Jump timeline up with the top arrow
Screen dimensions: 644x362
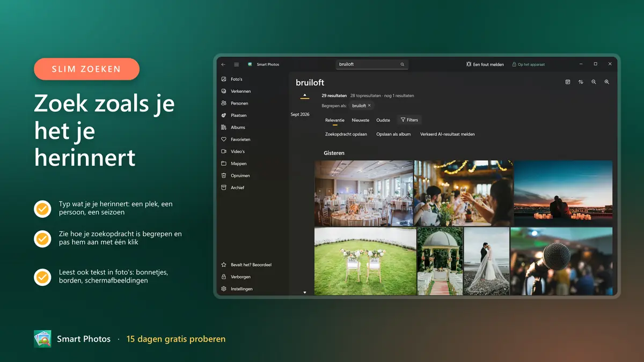tap(305, 95)
